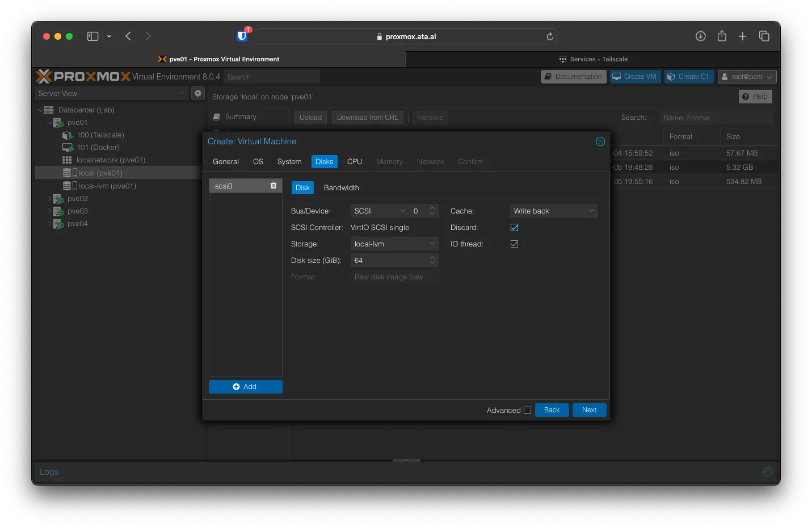Click Download from URL button
This screenshot has height=527, width=812.
368,118
